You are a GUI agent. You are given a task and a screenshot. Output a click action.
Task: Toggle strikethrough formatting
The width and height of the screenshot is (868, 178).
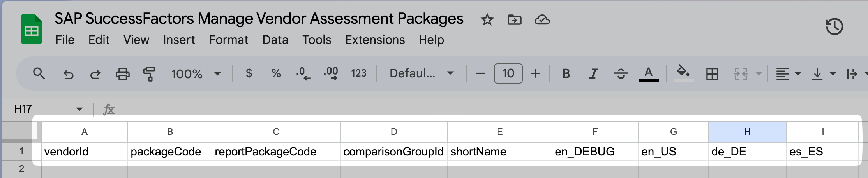pyautogui.click(x=621, y=73)
